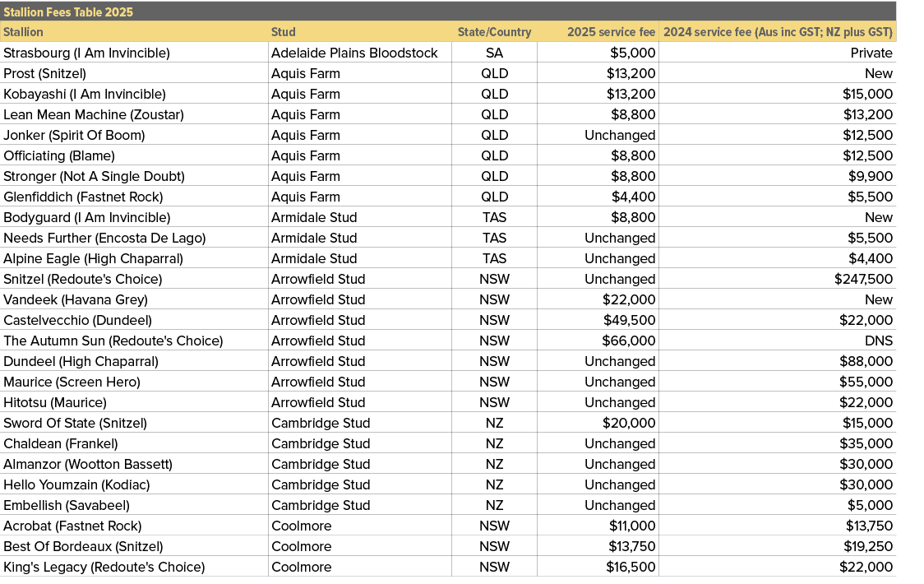The height and width of the screenshot is (584, 924).
Task: Click the State/Country column header
Action: [x=495, y=32]
